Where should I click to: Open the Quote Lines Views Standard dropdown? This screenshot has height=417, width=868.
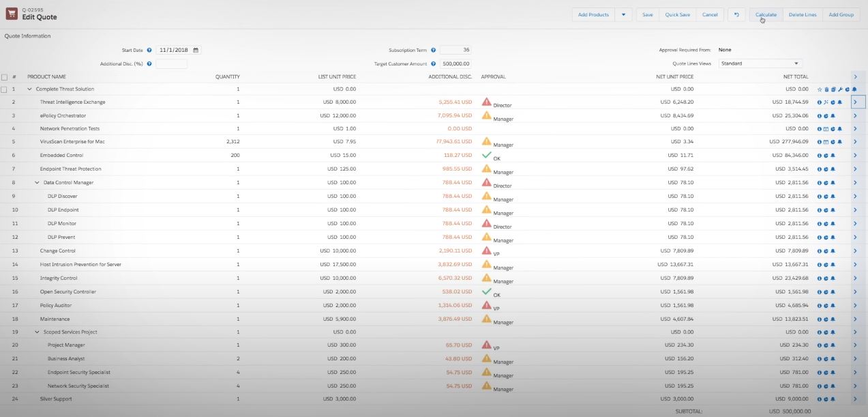(x=760, y=63)
